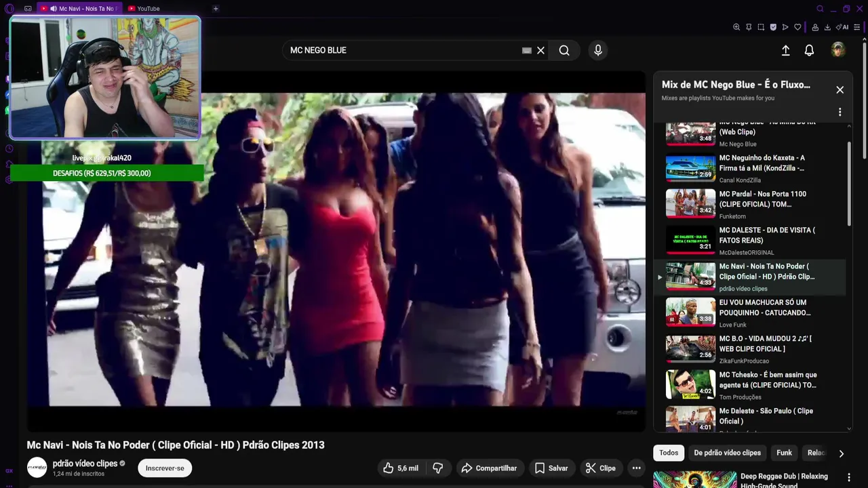Click the DESAFIOS green goal bar

(106, 173)
